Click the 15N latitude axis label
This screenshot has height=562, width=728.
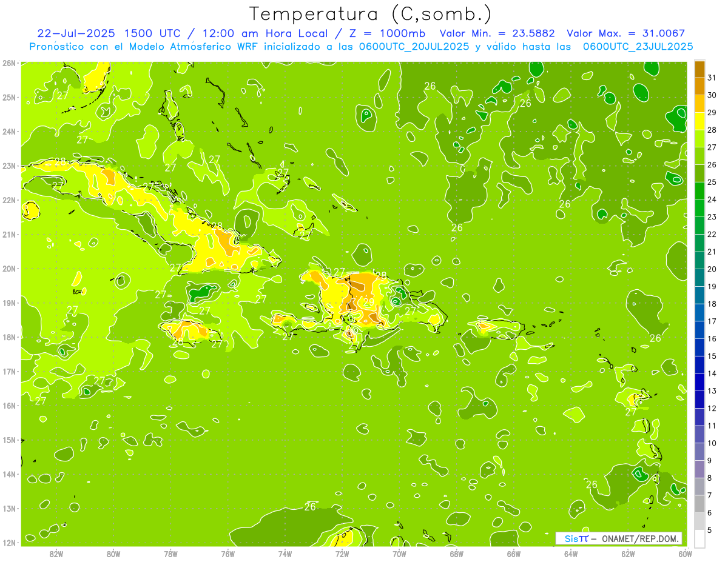coord(9,440)
